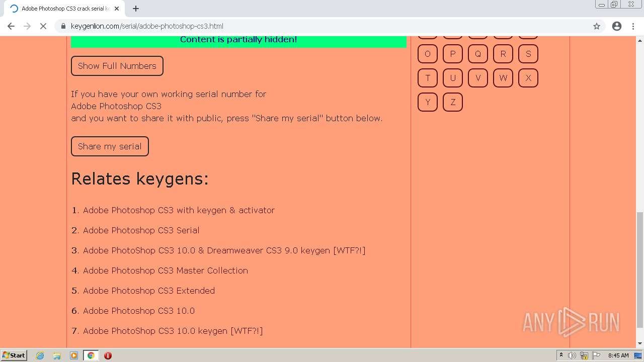Switch to Chrome taskbar icon
644x362 pixels.
coord(91,355)
